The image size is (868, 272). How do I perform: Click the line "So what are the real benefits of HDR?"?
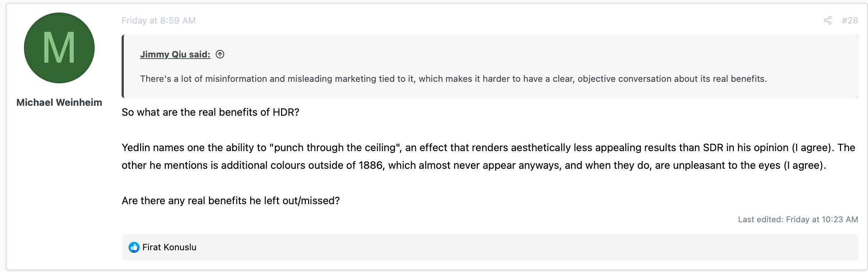210,112
